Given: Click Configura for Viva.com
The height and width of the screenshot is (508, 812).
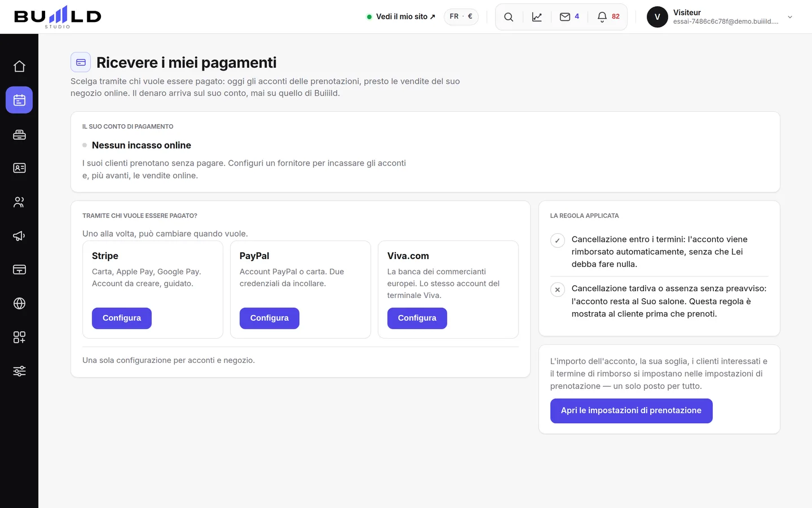Looking at the screenshot, I should pyautogui.click(x=417, y=318).
